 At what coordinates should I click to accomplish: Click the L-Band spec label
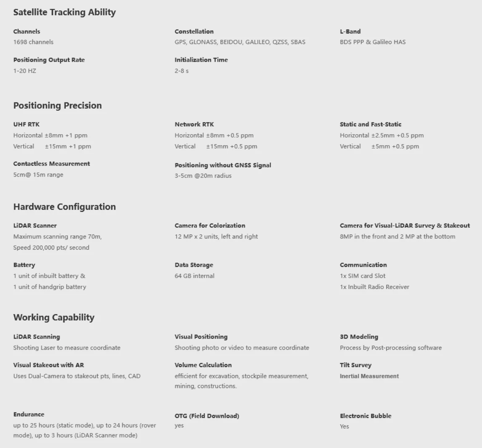pyautogui.click(x=350, y=31)
